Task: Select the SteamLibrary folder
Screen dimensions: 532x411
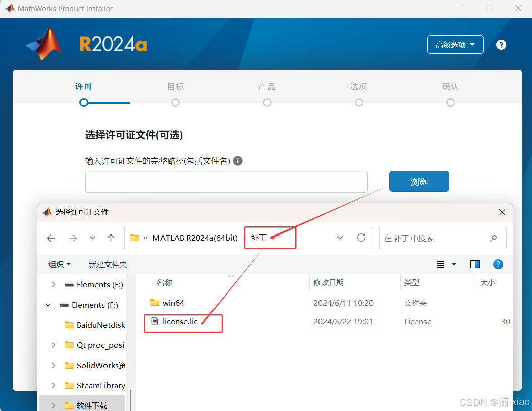Action: pyautogui.click(x=101, y=386)
